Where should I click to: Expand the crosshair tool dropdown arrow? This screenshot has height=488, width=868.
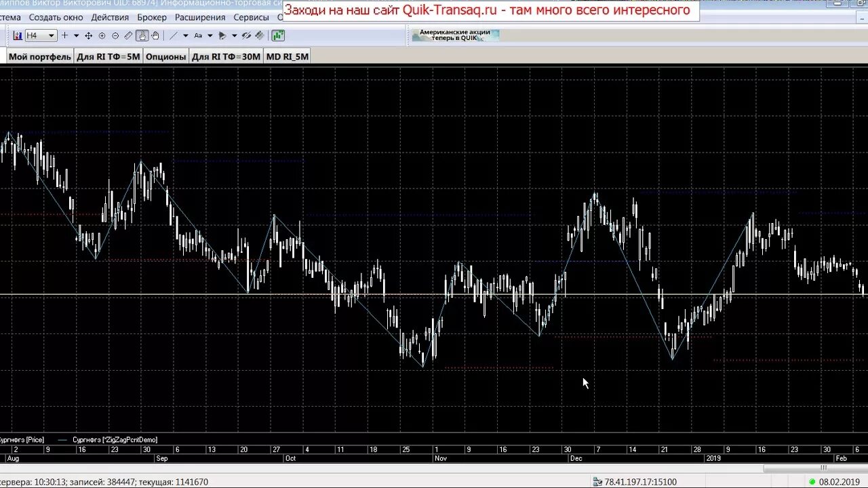tap(76, 35)
